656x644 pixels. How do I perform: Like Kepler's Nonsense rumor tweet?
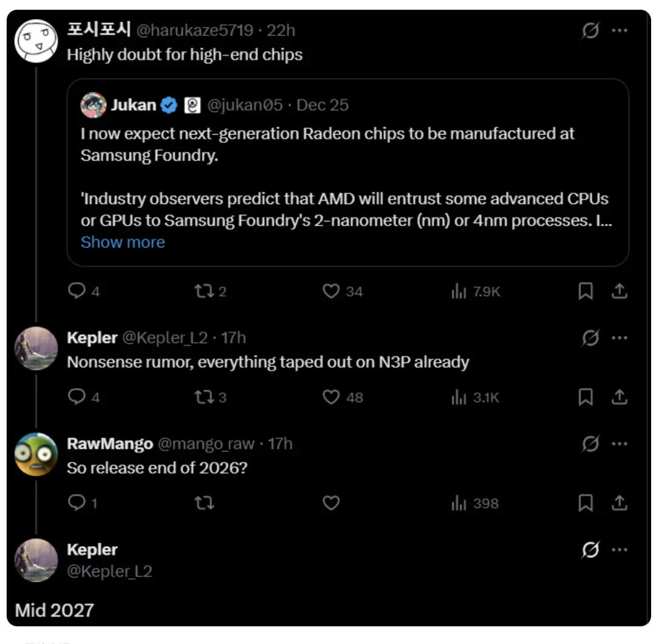pos(331,397)
